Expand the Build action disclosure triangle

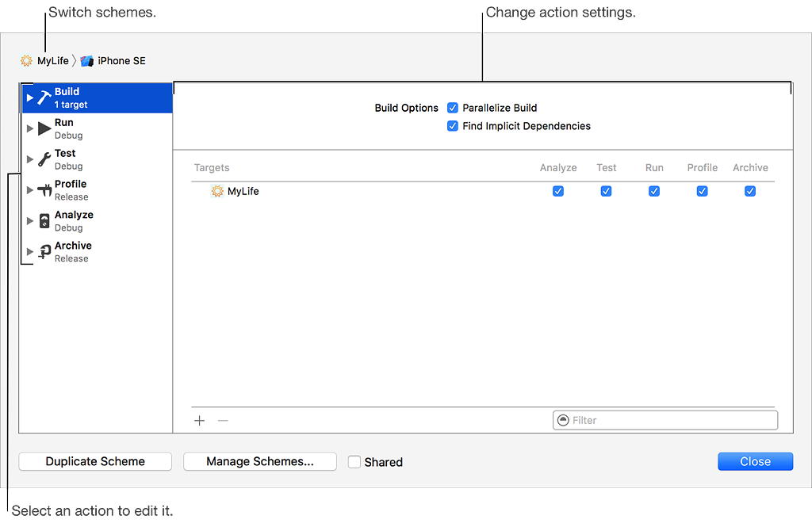point(29,97)
